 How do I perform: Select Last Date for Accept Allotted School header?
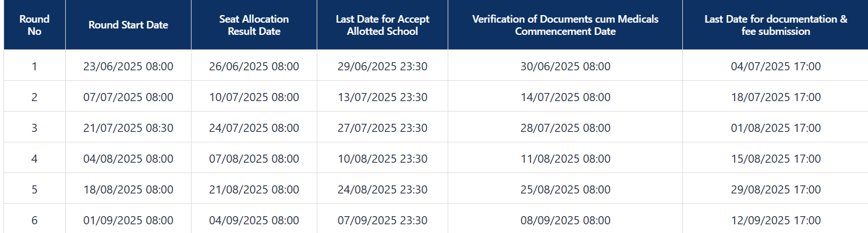(382, 25)
